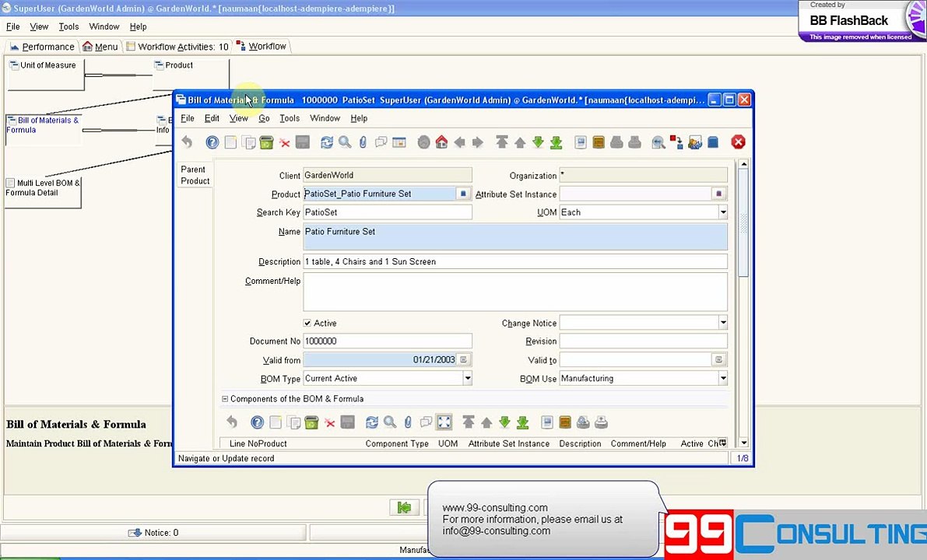
Task: Click the BOM window scrollbar down arrow
Action: (744, 443)
